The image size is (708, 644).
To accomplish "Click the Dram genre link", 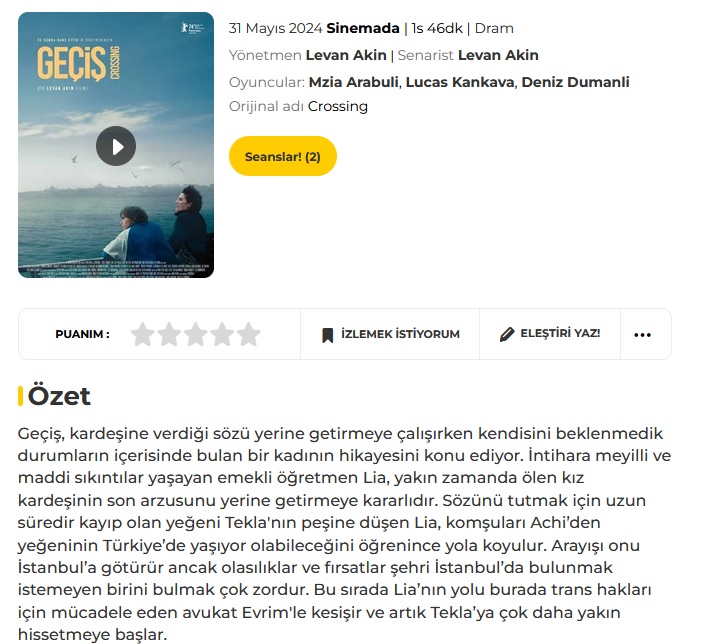I will 494,28.
